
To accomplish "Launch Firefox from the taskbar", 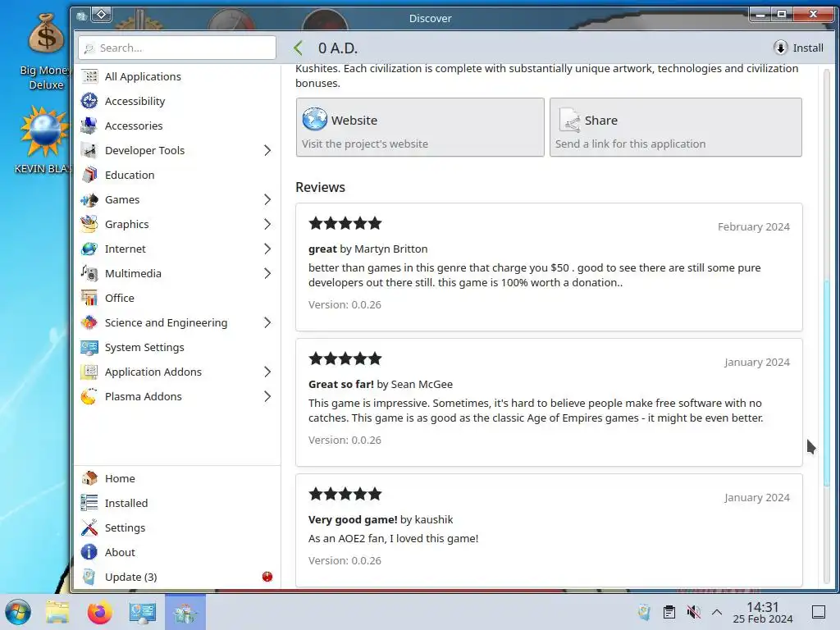I will (x=99, y=612).
